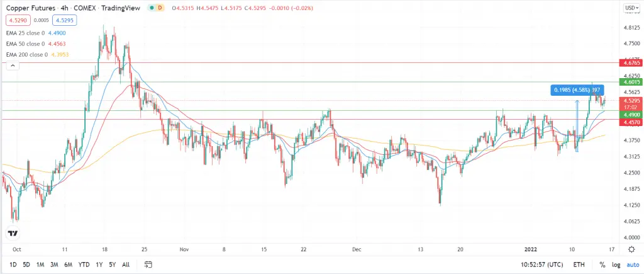Click the EMA 50 value 4.4563

(57, 43)
